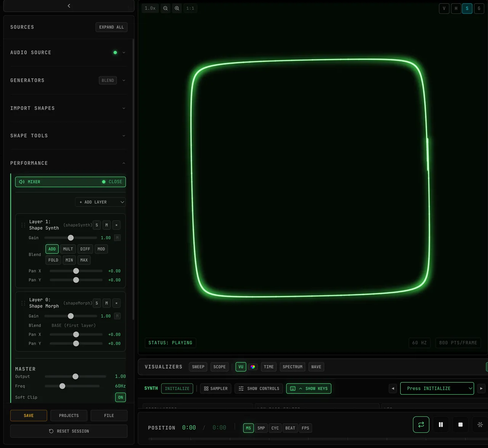Switch to the Scope visualizer

pos(220,367)
